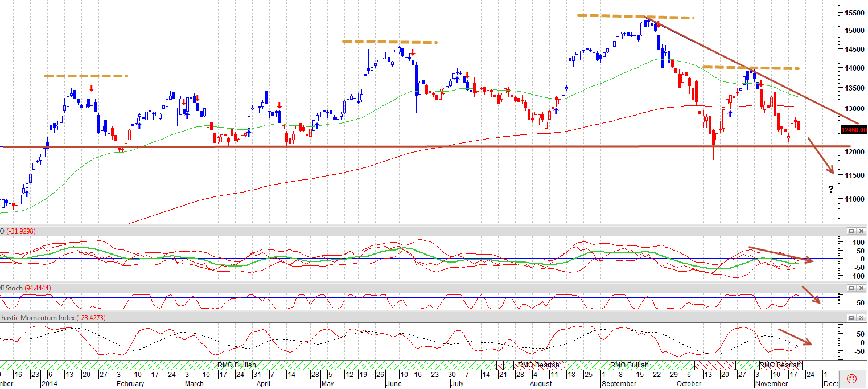This screenshot has width=868, height=389.
Task: Close the Stochastic Momentum Index pane
Action: click(x=861, y=317)
